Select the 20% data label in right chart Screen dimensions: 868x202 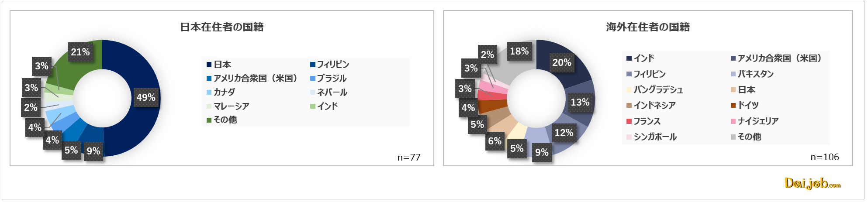(x=562, y=62)
